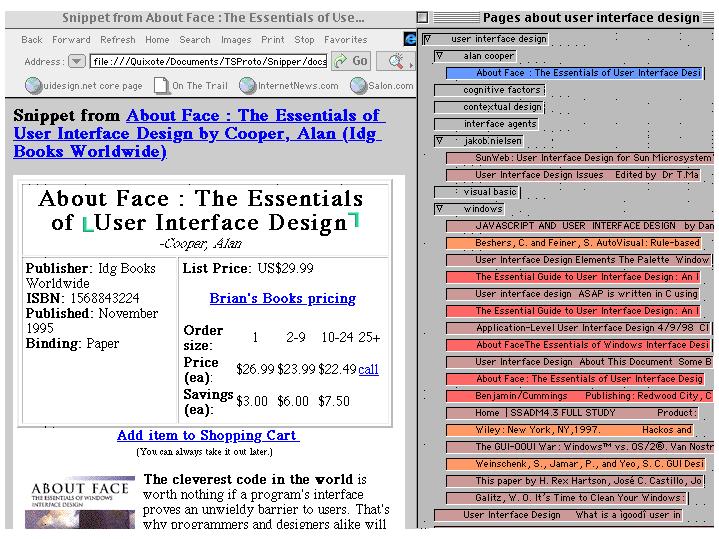The width and height of the screenshot is (719, 539).
Task: Select 'User Interface Design Elements The Palette' row
Action: tap(578, 260)
